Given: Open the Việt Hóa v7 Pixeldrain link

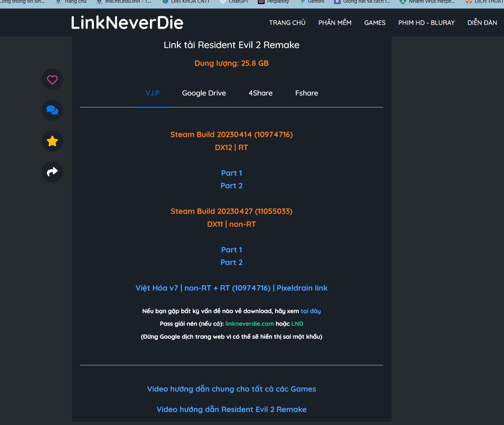Looking at the screenshot, I should click(232, 288).
